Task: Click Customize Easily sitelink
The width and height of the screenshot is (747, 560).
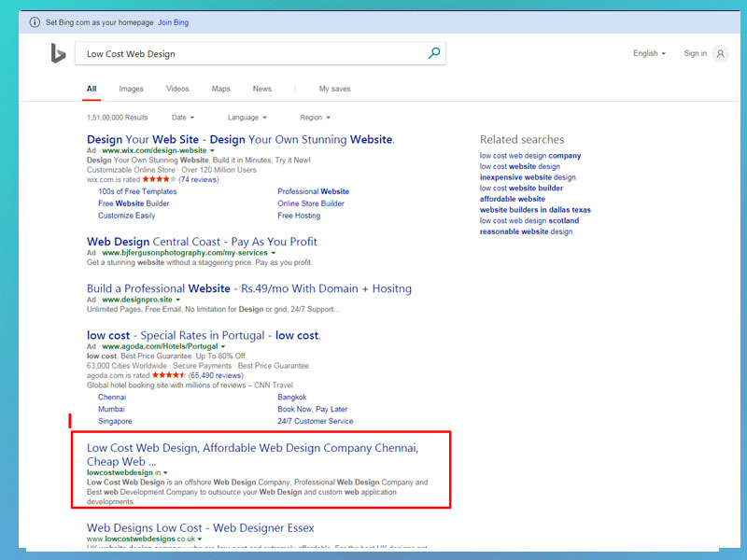Action: tap(127, 216)
